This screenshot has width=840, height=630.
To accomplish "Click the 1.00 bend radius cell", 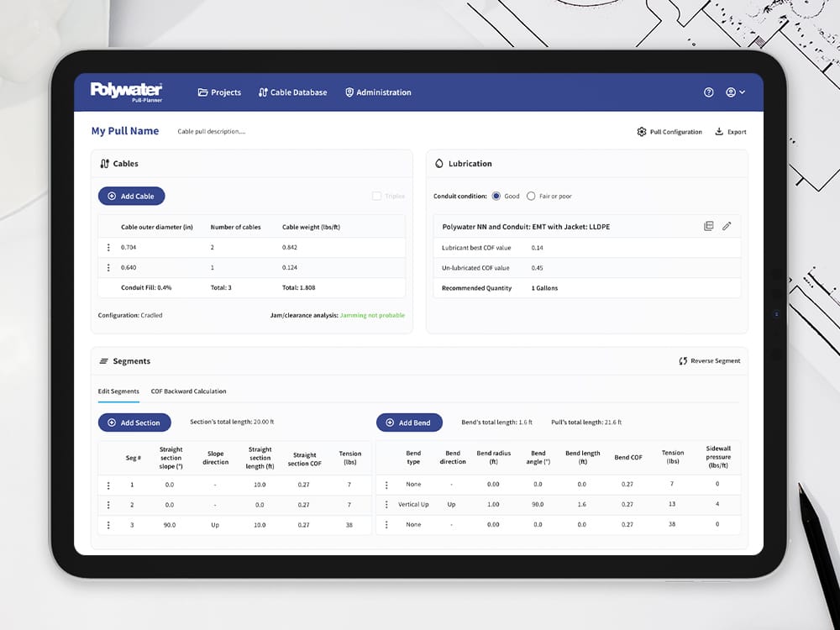I will [493, 505].
